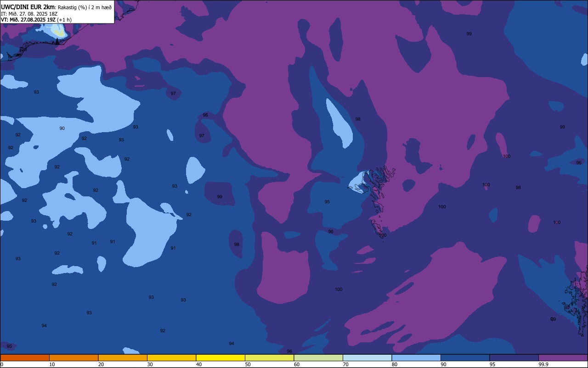Select the 20–30 amber legend swatch
588x368 pixels.
click(x=123, y=357)
